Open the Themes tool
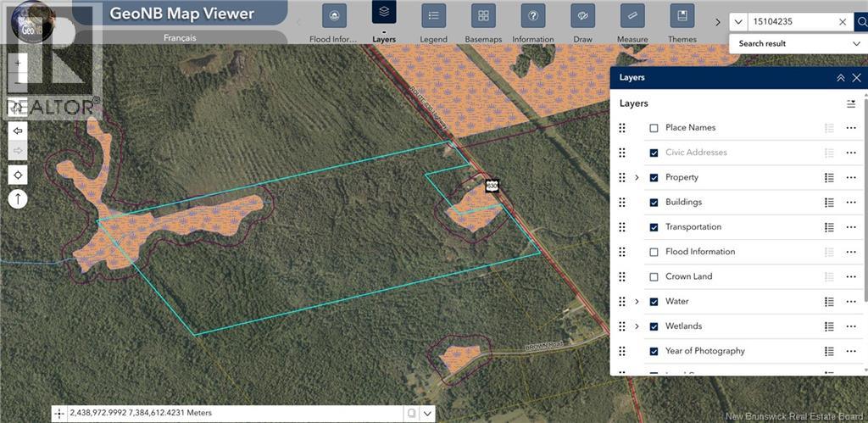The width and height of the screenshot is (868, 423). coord(682,15)
